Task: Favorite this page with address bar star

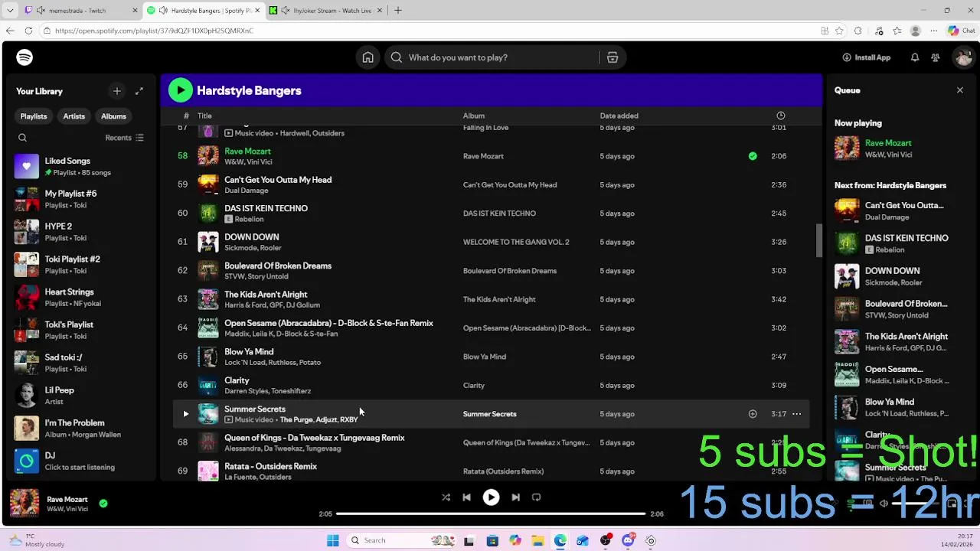Action: coord(840,31)
